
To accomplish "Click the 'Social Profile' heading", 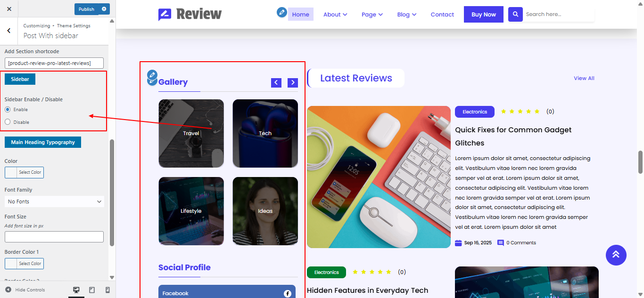I will coord(184,267).
